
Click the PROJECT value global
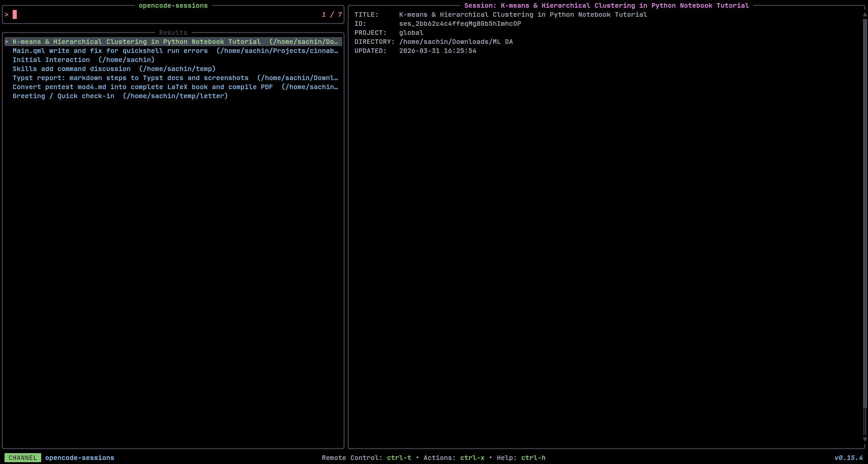point(411,33)
